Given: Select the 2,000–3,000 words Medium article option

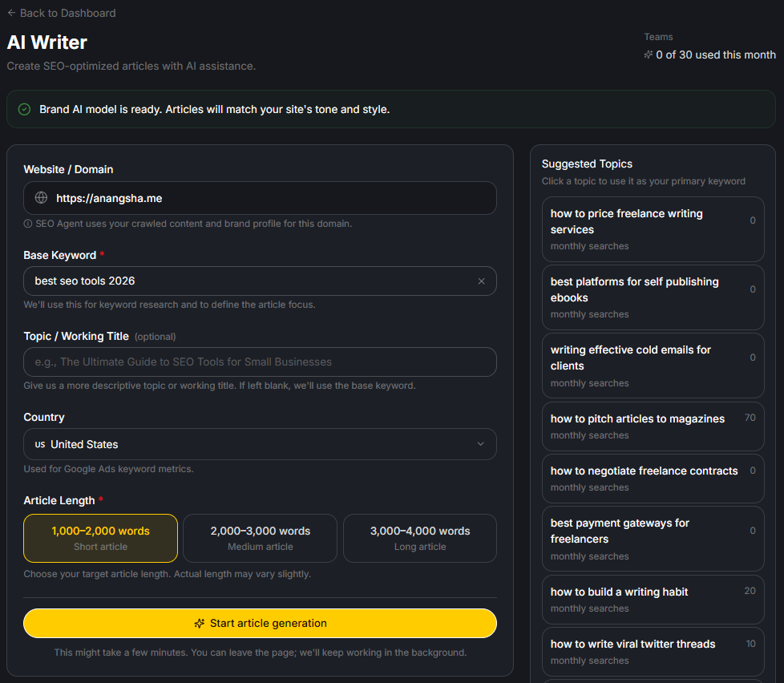Looking at the screenshot, I should [260, 538].
